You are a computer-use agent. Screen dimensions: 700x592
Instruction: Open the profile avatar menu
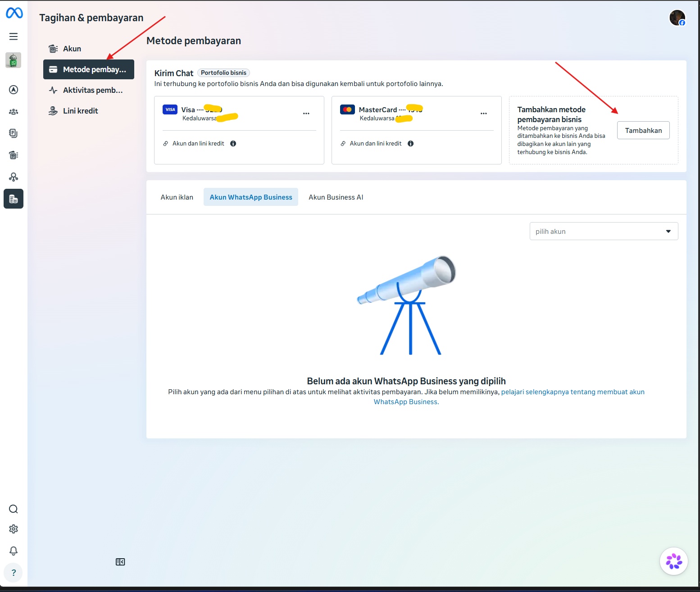[x=677, y=18]
